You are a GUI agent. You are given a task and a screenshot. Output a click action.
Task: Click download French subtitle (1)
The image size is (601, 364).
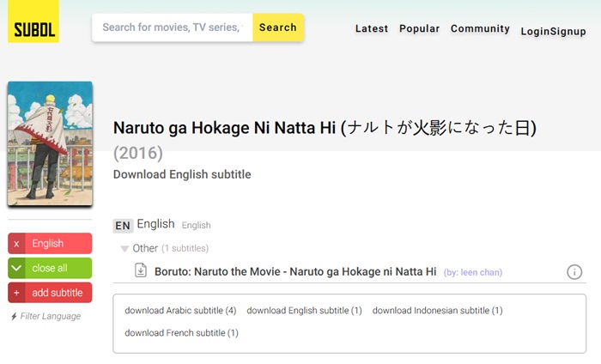181,333
